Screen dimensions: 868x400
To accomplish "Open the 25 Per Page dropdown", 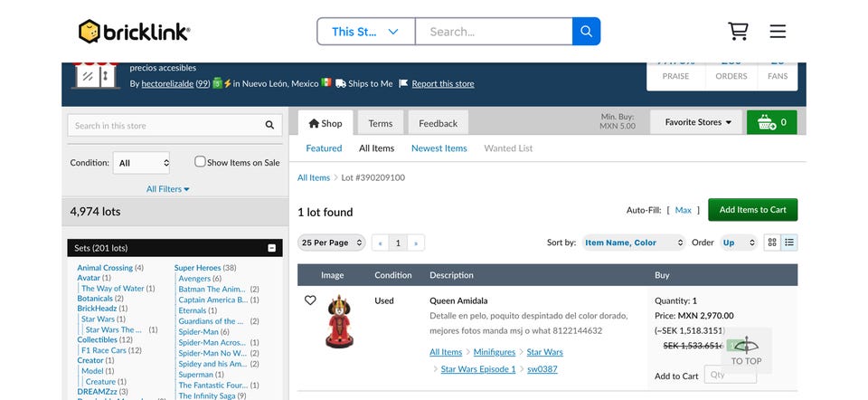I will click(332, 243).
